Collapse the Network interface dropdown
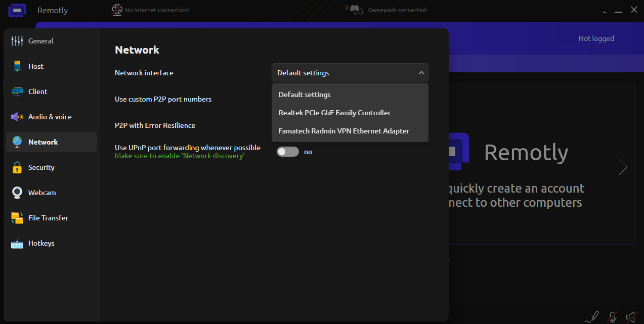Image resolution: width=644 pixels, height=324 pixels. [x=350, y=73]
